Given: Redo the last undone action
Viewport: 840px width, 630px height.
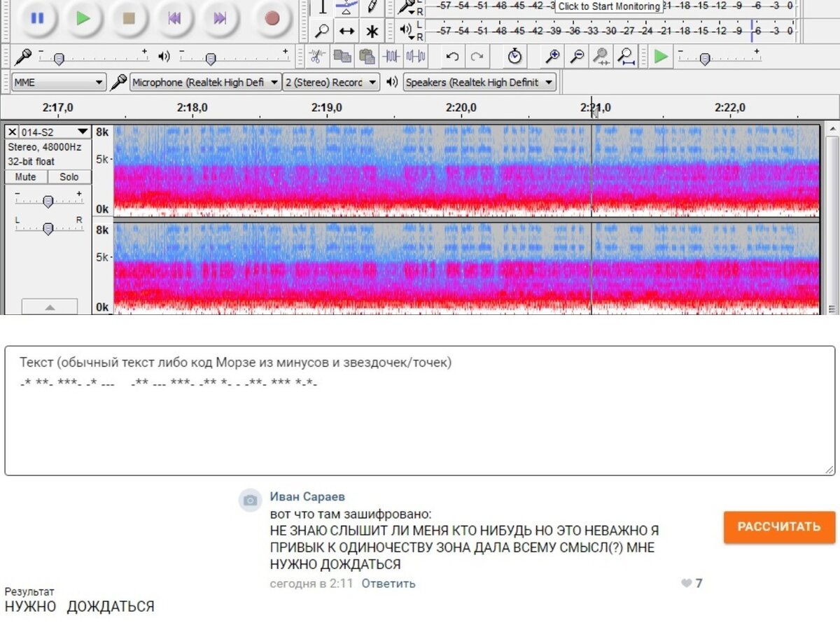Looking at the screenshot, I should tap(477, 56).
